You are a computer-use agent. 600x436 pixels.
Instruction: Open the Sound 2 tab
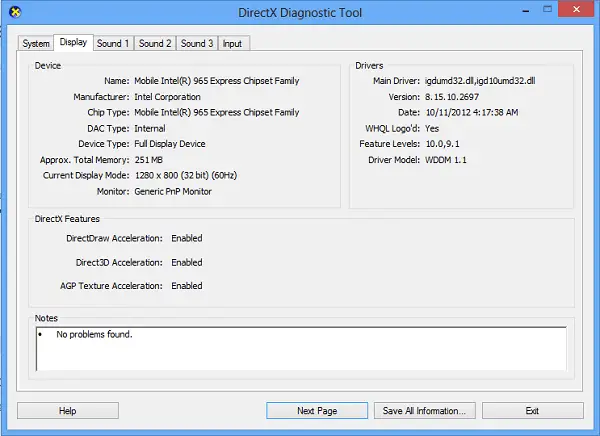tap(155, 43)
